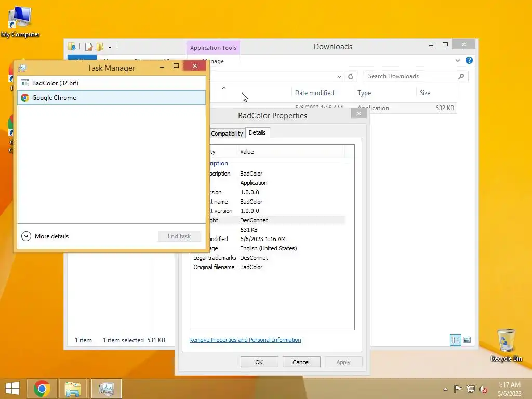Refresh the Downloads folder
The height and width of the screenshot is (399, 532).
[351, 77]
